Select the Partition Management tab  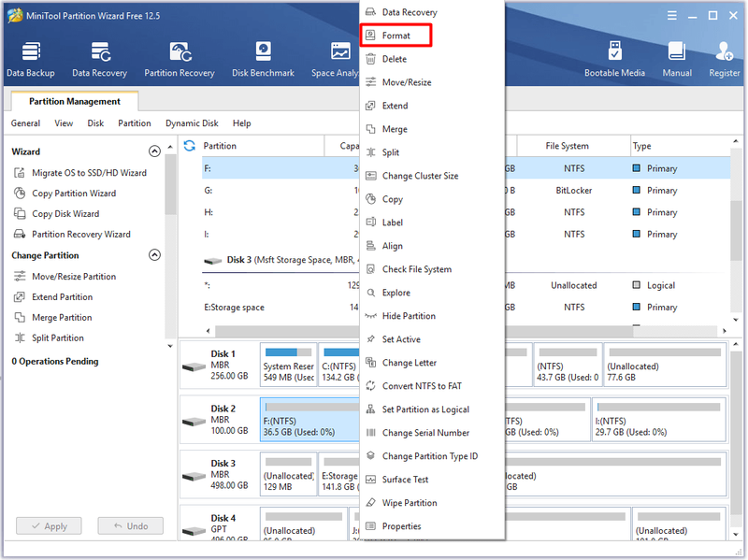tap(75, 101)
